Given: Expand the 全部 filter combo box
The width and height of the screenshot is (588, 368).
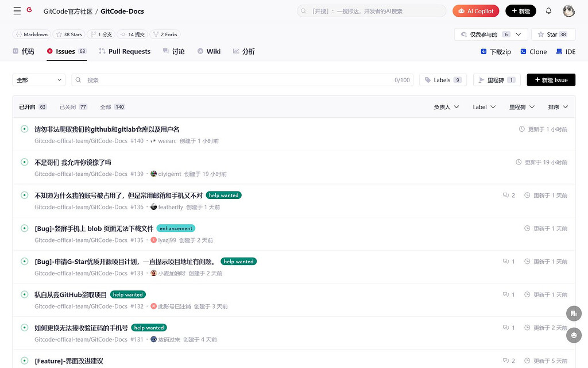Looking at the screenshot, I should point(39,80).
